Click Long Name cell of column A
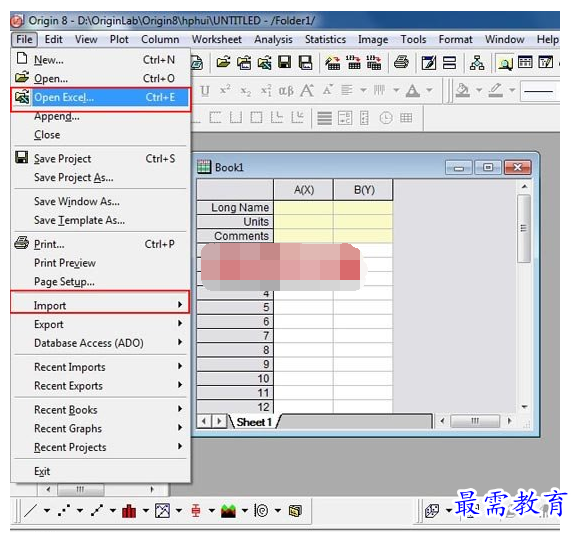The width and height of the screenshot is (576, 535). point(303,208)
